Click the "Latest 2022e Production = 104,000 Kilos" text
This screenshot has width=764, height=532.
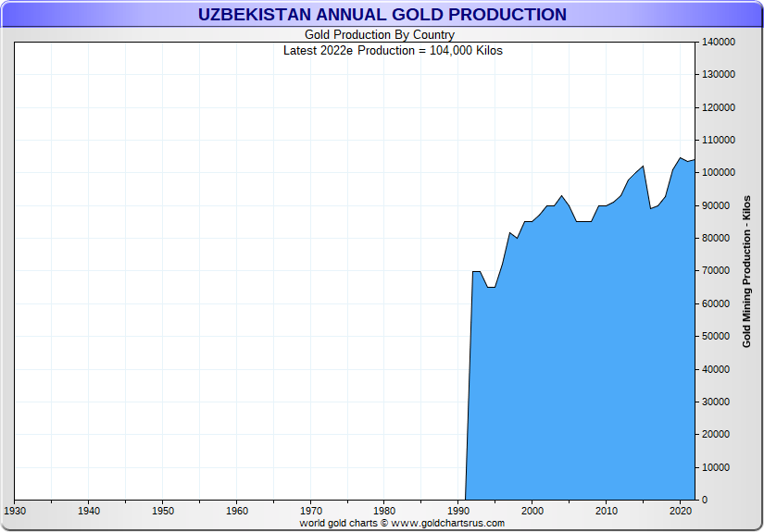(393, 51)
